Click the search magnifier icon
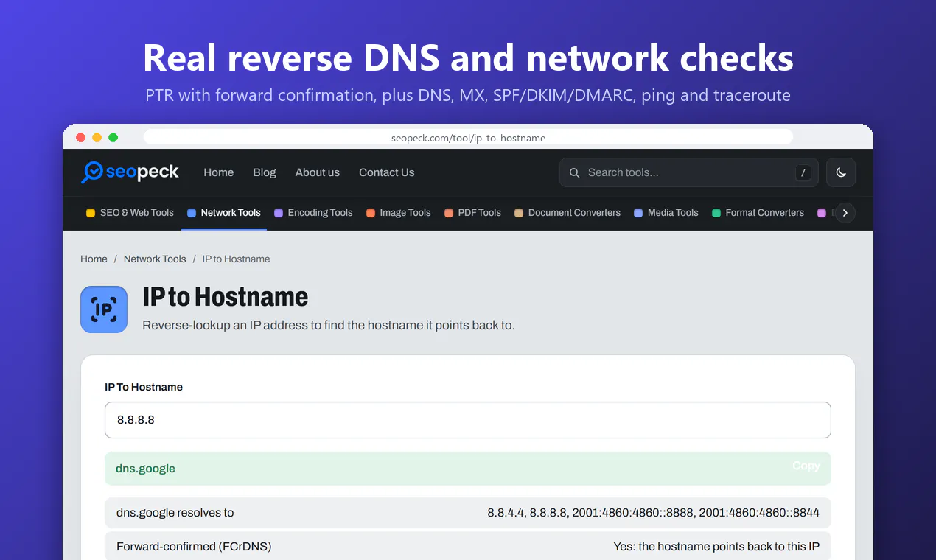Viewport: 936px width, 560px height. pos(575,172)
